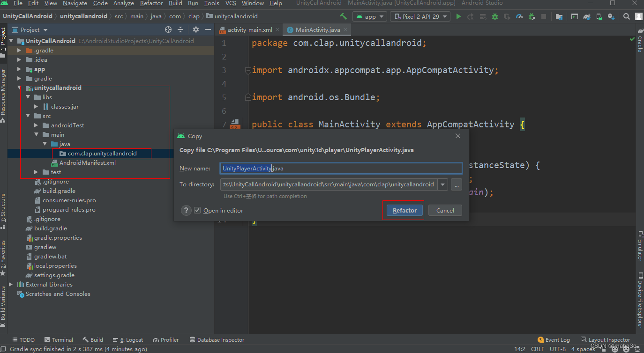644x353 pixels.
Task: Expand the androidTest folder
Action: [36, 125]
